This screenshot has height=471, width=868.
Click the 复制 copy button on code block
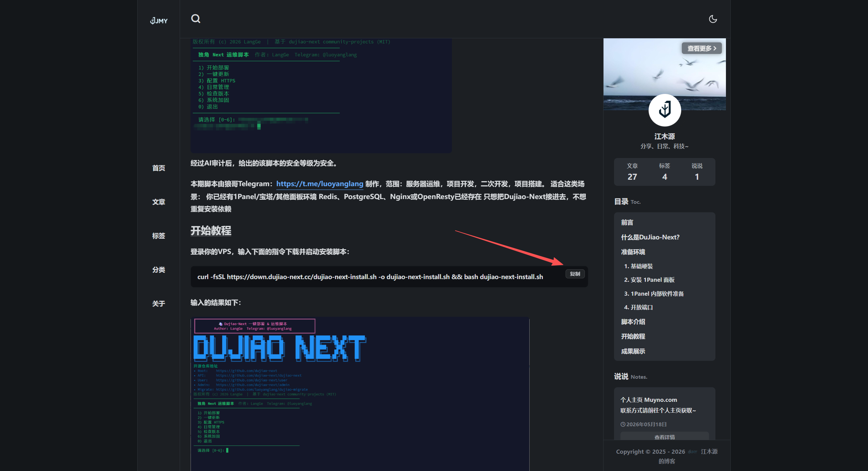click(x=575, y=274)
